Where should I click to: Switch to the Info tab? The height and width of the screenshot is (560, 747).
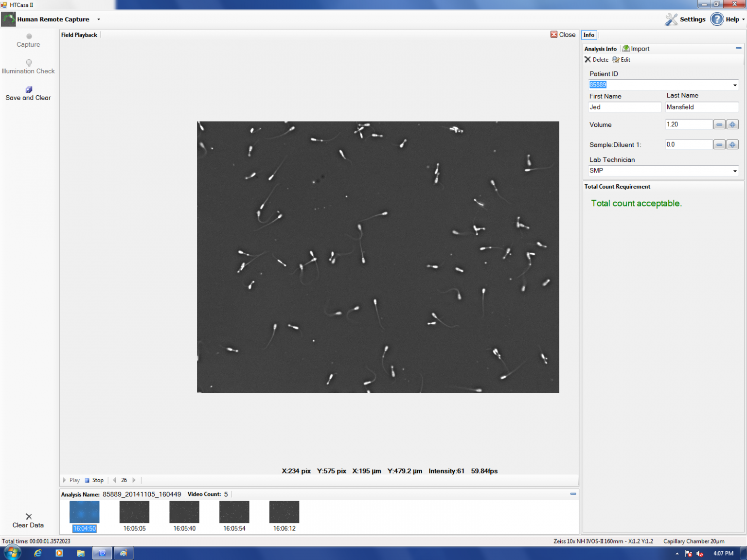point(588,35)
